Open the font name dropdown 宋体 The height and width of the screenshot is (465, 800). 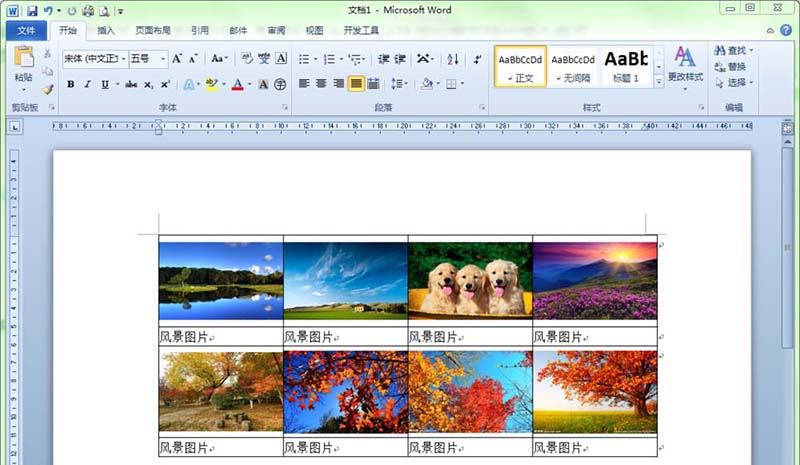point(94,59)
